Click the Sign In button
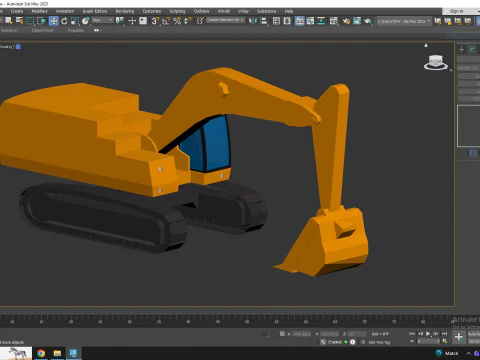The height and width of the screenshot is (360, 480). pyautogui.click(x=456, y=11)
